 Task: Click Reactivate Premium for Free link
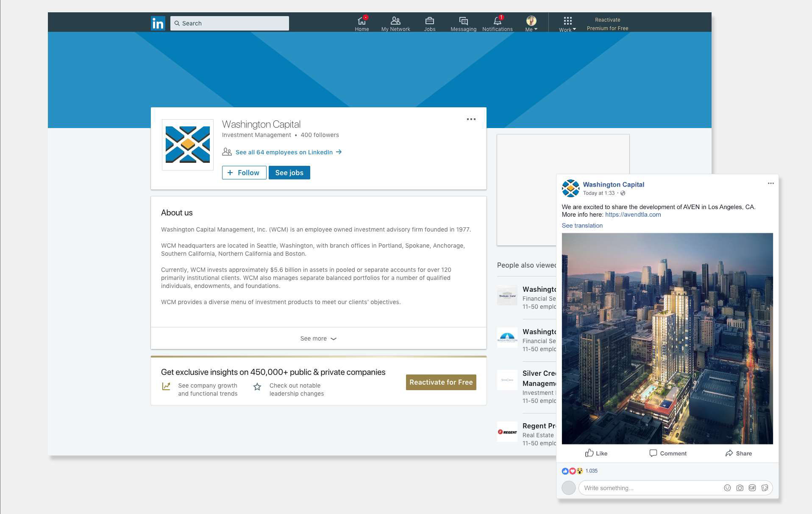point(607,24)
